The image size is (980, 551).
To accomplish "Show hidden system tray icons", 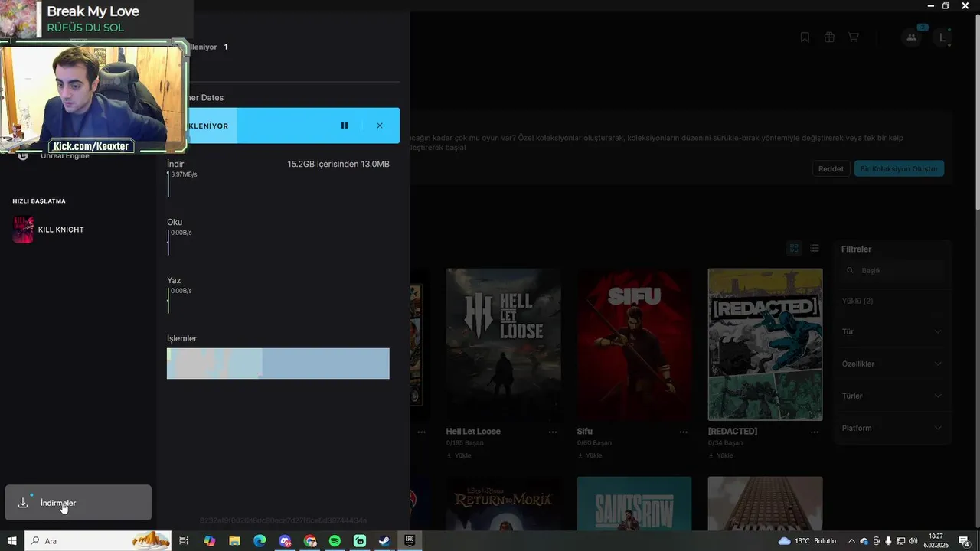I will point(851,541).
